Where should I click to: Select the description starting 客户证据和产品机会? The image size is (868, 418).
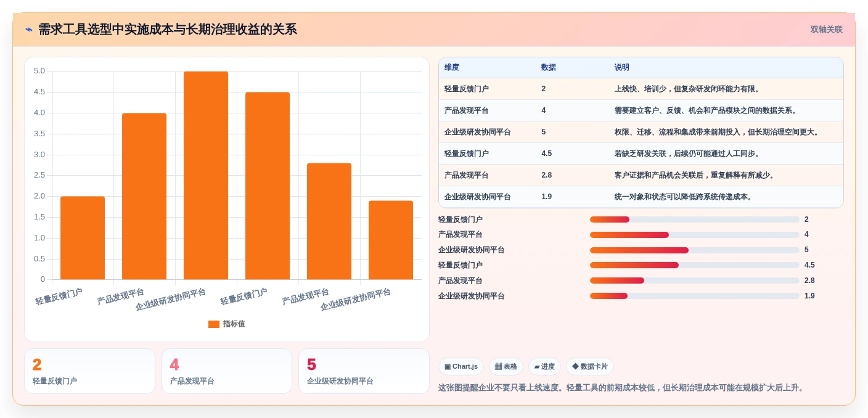click(x=695, y=175)
